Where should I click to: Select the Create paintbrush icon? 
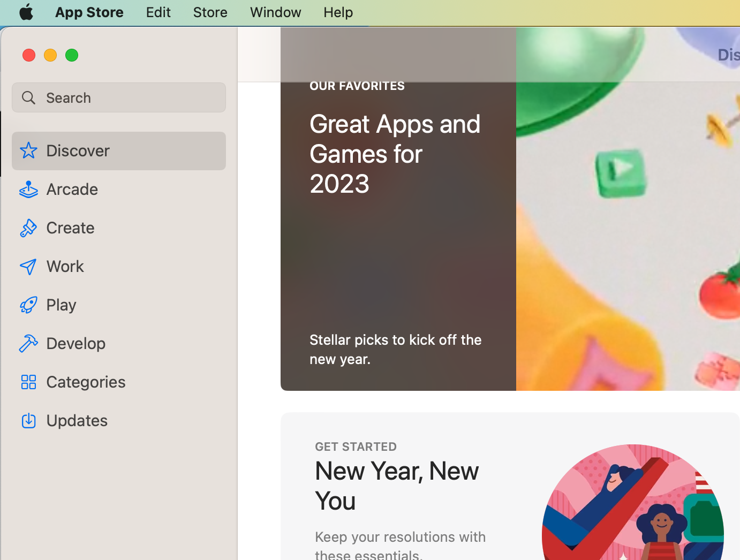pyautogui.click(x=28, y=228)
